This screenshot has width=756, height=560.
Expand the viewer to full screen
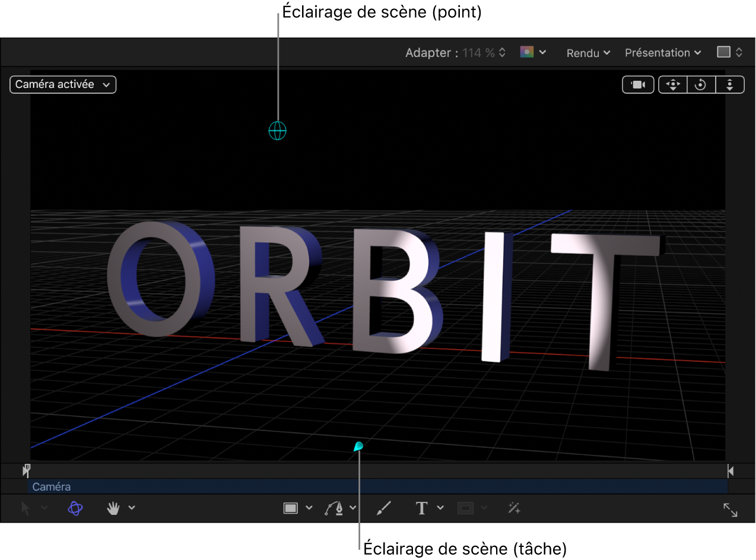pyautogui.click(x=729, y=510)
